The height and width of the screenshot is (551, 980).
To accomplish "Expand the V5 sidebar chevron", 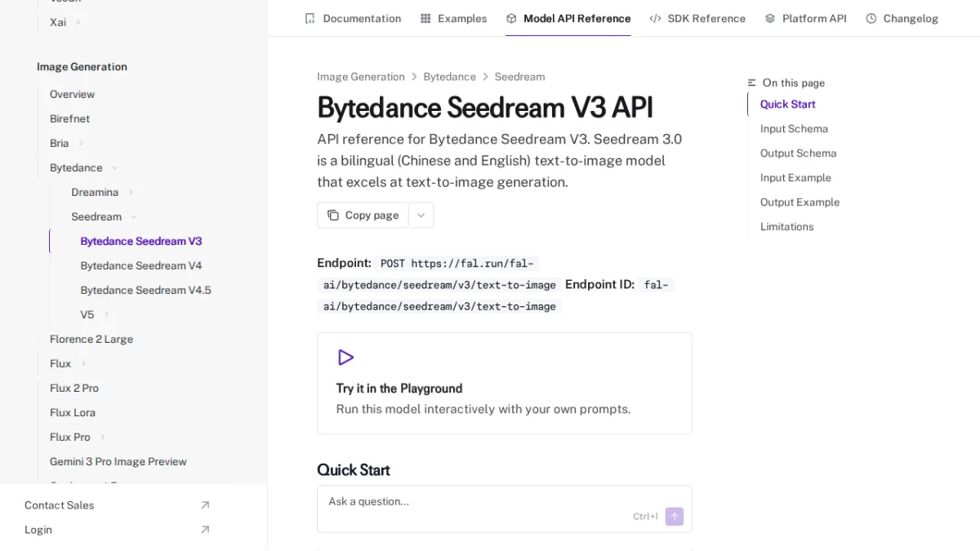I will pos(106,315).
